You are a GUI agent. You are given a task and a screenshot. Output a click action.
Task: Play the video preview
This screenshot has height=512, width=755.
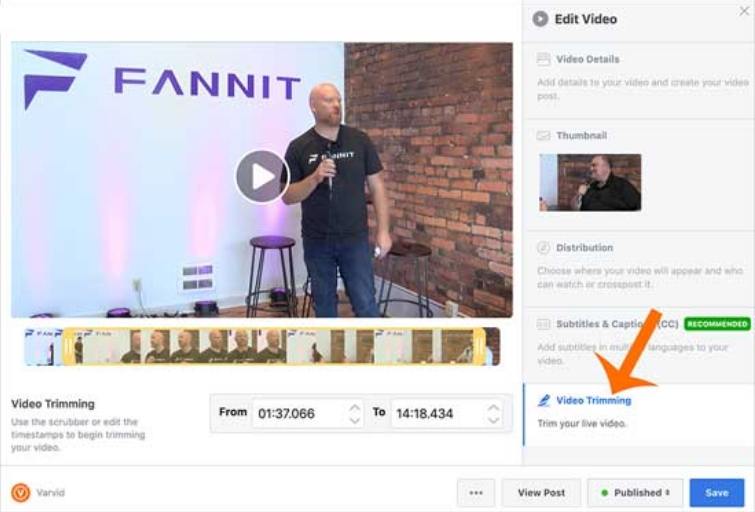click(262, 177)
